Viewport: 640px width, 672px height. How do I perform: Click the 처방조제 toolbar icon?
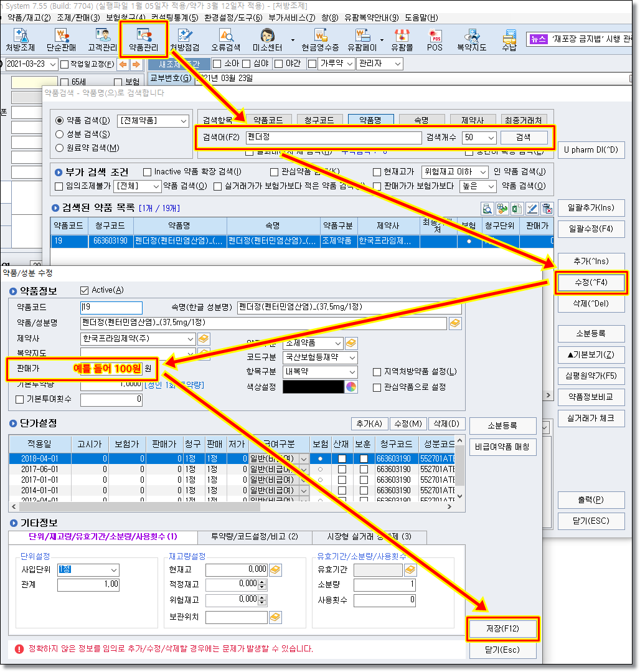point(21,39)
